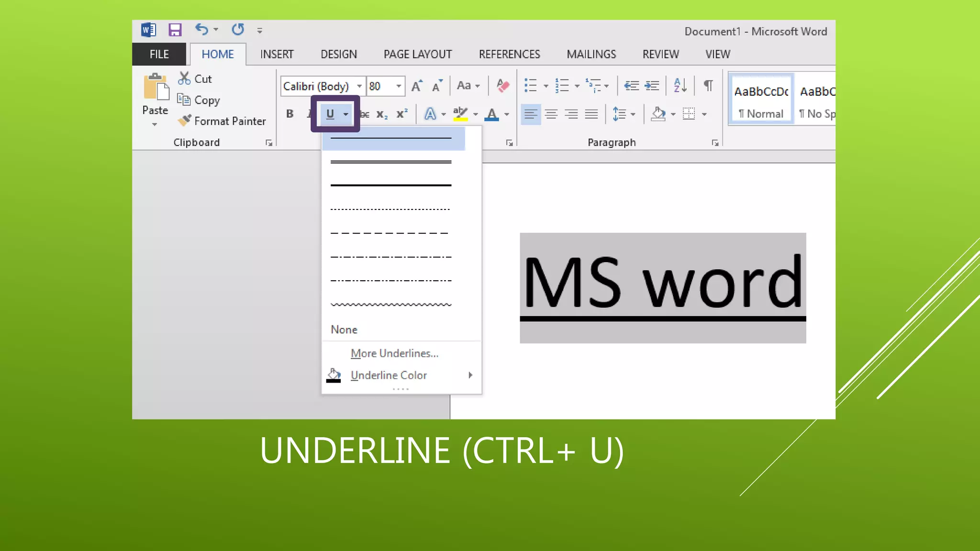
Task: Click the Increase Indent icon
Action: tap(652, 86)
